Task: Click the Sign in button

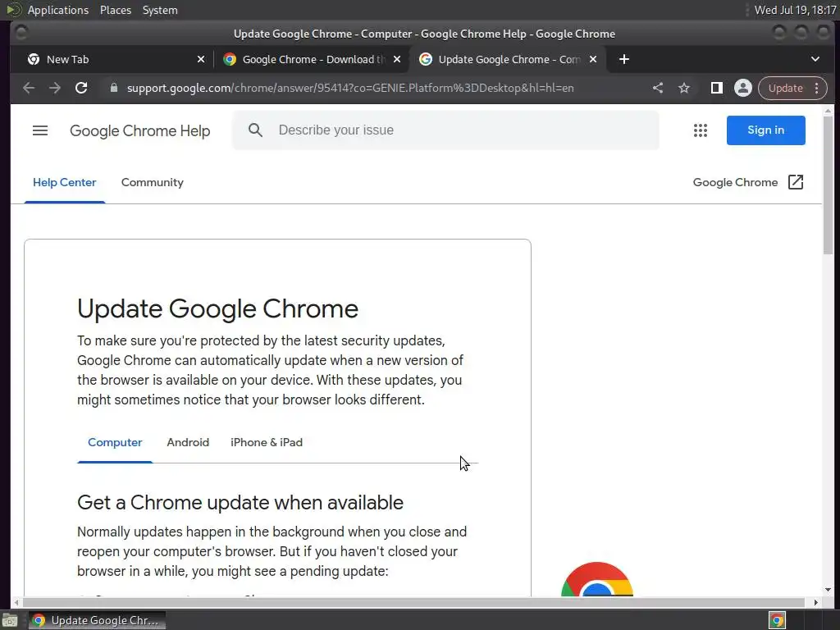Action: [x=765, y=130]
